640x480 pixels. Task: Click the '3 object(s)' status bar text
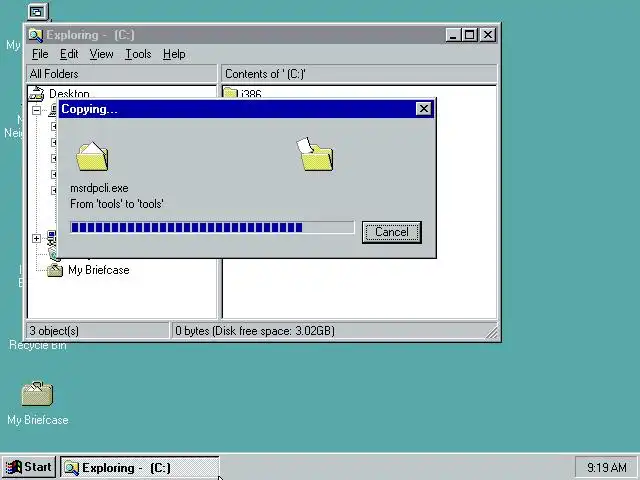click(54, 331)
